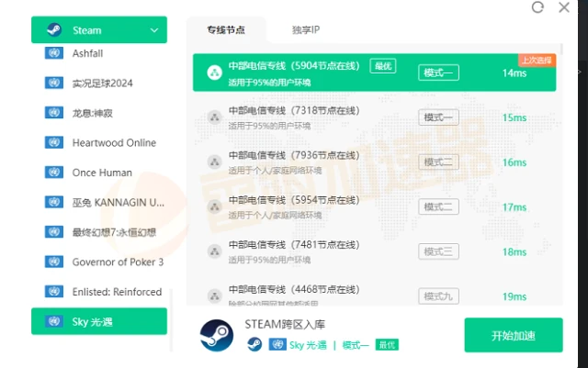Click the flag icon beside 龙息:神寂
This screenshot has height=368, width=588.
(x=54, y=113)
